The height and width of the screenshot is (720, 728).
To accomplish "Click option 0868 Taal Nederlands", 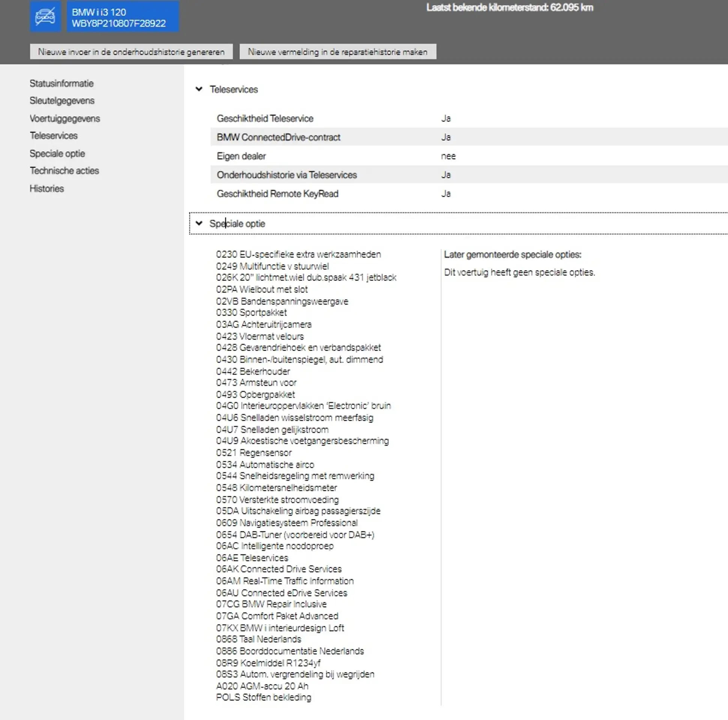I will click(259, 639).
